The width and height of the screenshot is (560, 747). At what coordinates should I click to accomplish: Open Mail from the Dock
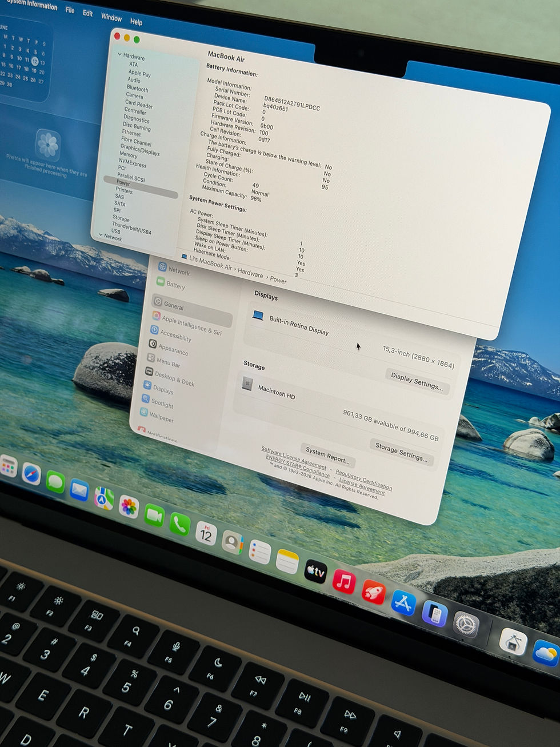(79, 490)
